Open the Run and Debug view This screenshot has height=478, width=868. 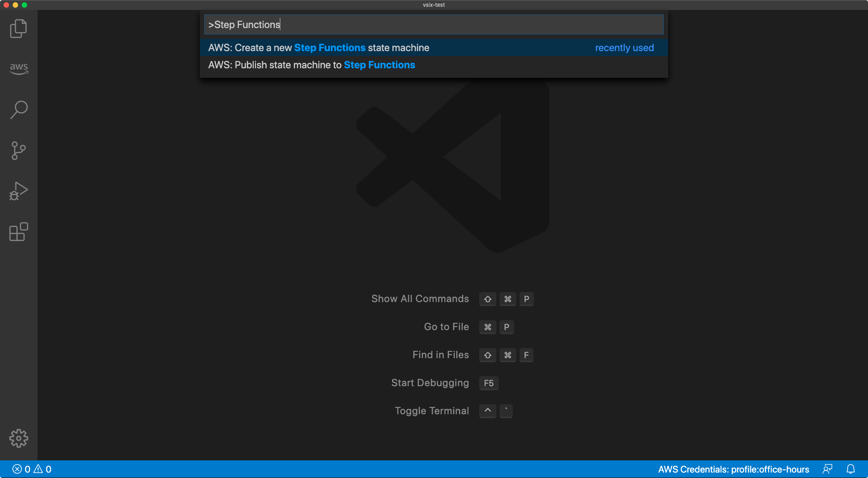click(19, 191)
